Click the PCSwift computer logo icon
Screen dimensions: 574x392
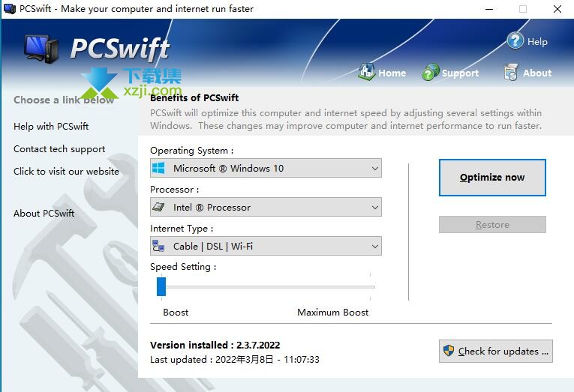click(x=41, y=48)
